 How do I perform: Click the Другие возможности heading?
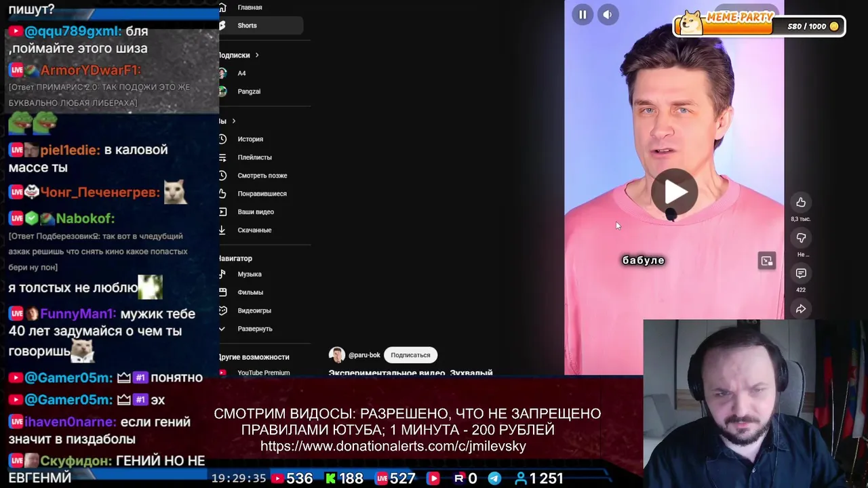tap(254, 357)
